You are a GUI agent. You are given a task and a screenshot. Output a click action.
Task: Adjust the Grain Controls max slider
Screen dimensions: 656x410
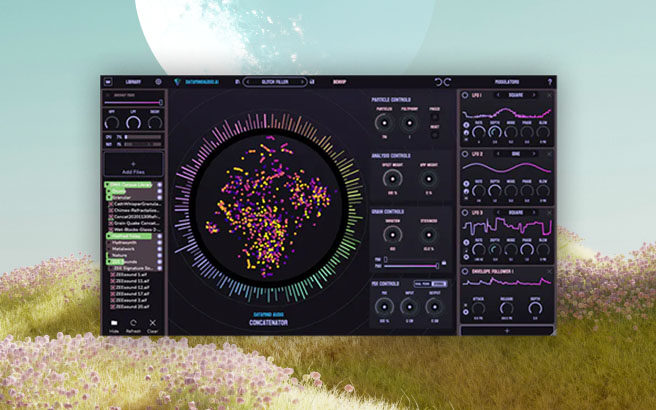410,266
